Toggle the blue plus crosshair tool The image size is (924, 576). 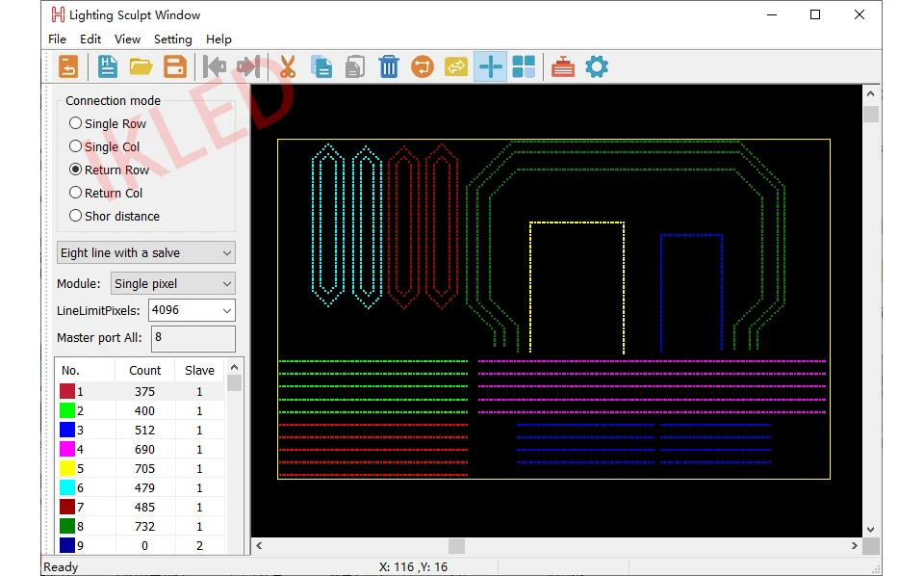tap(490, 66)
